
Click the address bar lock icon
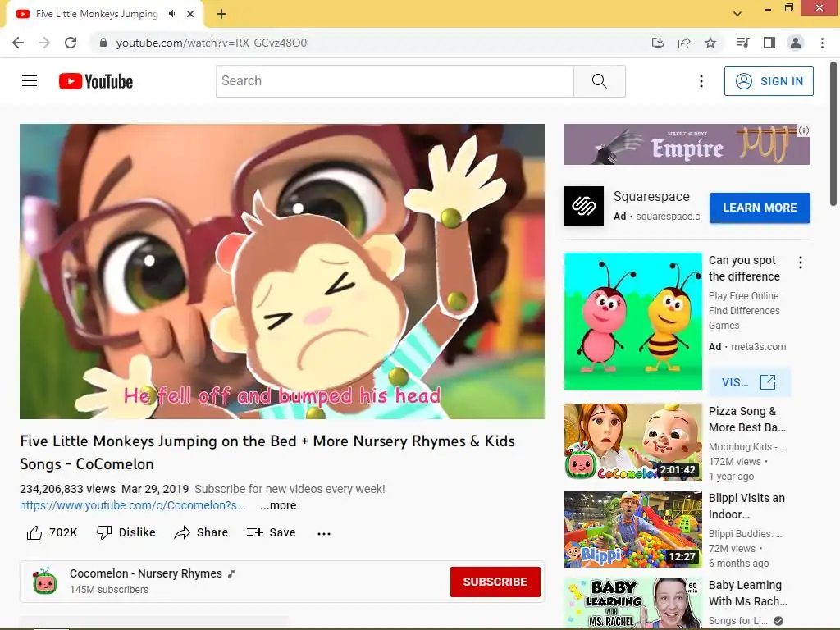pyautogui.click(x=103, y=43)
